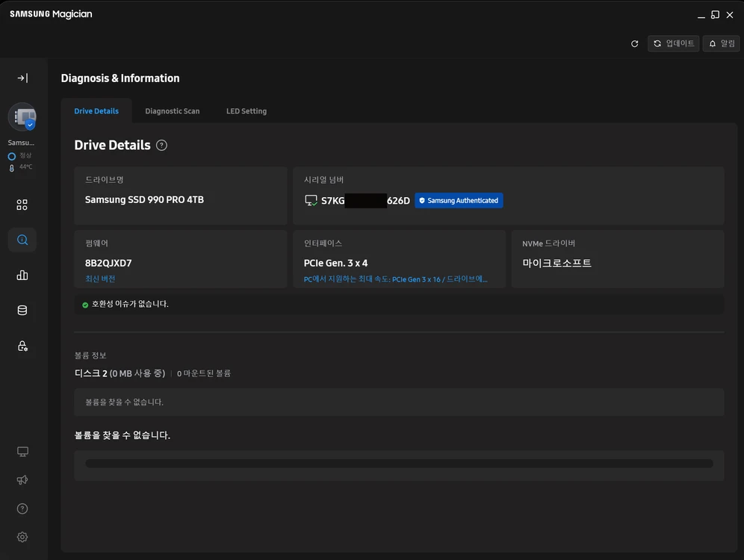Click firmware version 8B2QJXD7
Image resolution: width=744 pixels, height=560 pixels.
click(x=108, y=263)
